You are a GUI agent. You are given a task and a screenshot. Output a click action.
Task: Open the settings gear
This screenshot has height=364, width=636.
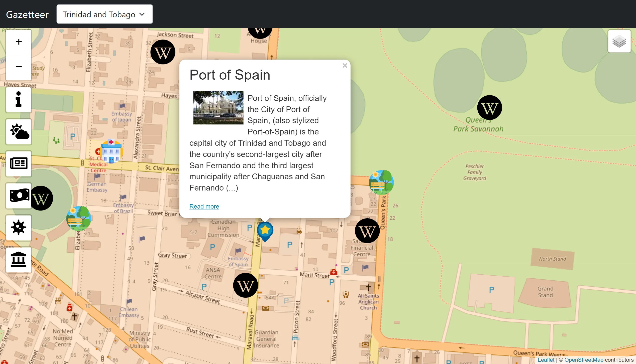click(x=18, y=228)
